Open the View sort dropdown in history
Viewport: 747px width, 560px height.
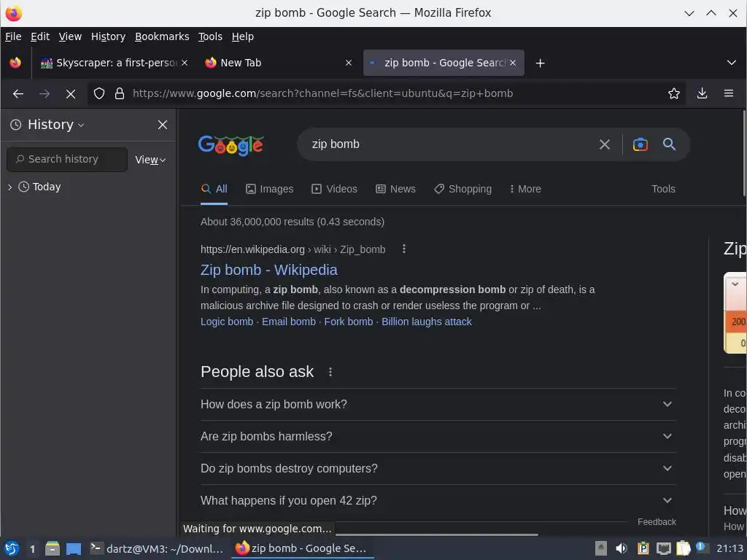pos(150,160)
